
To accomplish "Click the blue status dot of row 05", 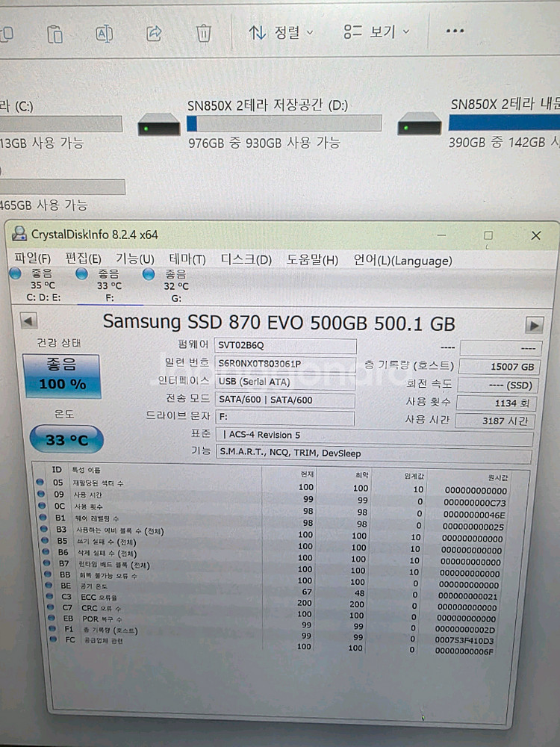I will [x=40, y=482].
